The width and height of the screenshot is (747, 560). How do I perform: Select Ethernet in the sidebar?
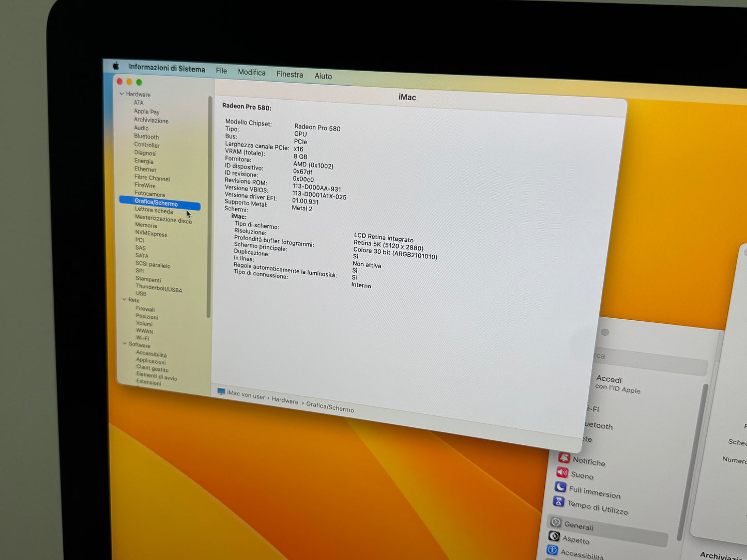pos(145,169)
